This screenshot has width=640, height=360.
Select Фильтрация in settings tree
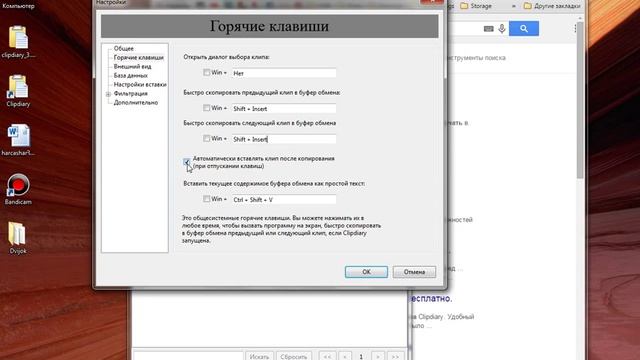[131, 93]
